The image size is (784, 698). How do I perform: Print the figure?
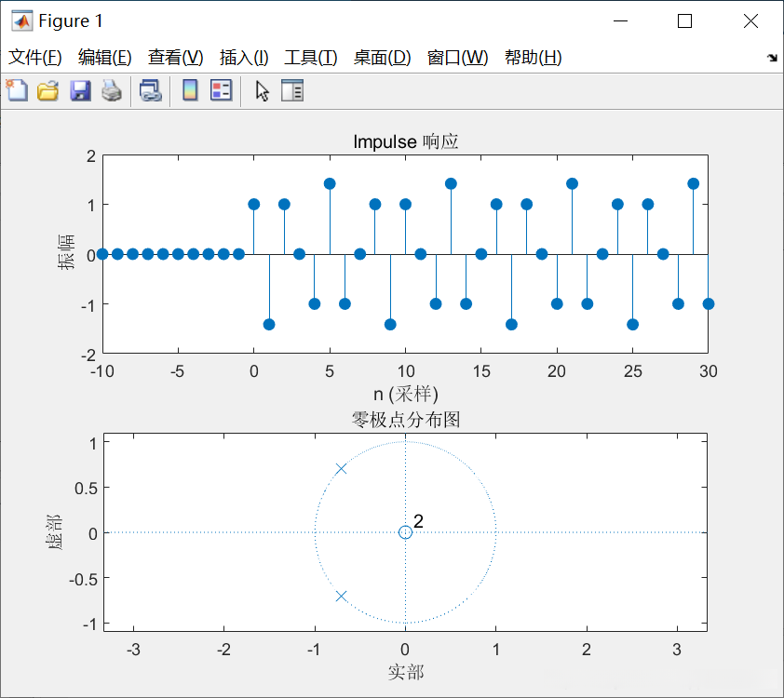110,90
